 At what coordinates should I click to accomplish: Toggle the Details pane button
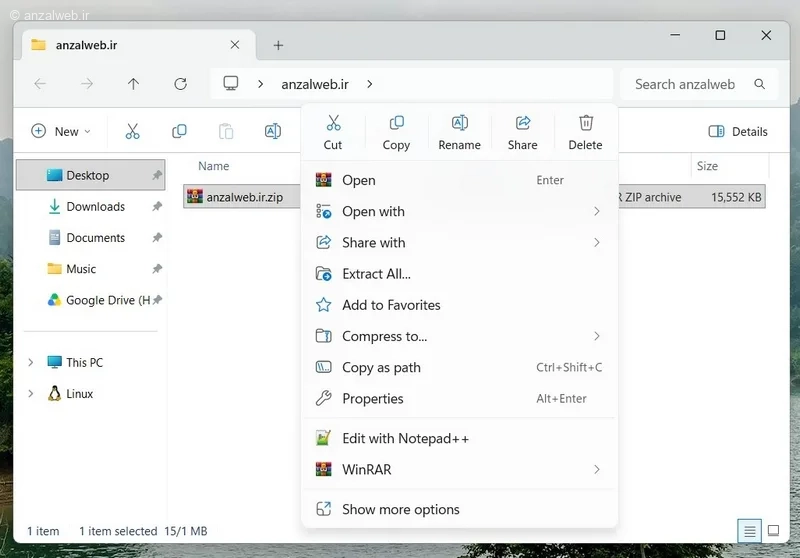[x=738, y=132]
